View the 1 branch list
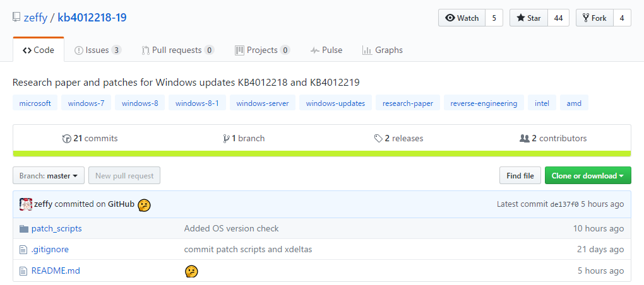Image resolution: width=644 pixels, height=285 pixels. pyautogui.click(x=244, y=139)
